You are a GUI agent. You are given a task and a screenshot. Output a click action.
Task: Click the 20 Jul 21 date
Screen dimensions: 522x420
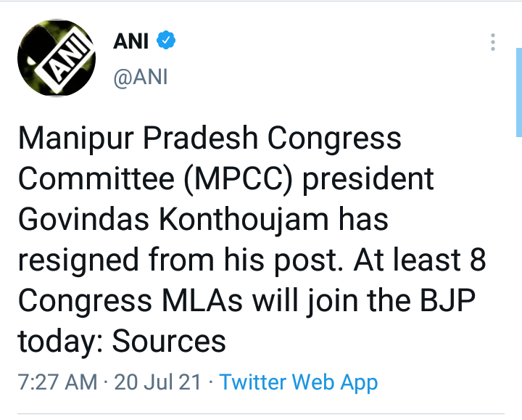pyautogui.click(x=157, y=382)
